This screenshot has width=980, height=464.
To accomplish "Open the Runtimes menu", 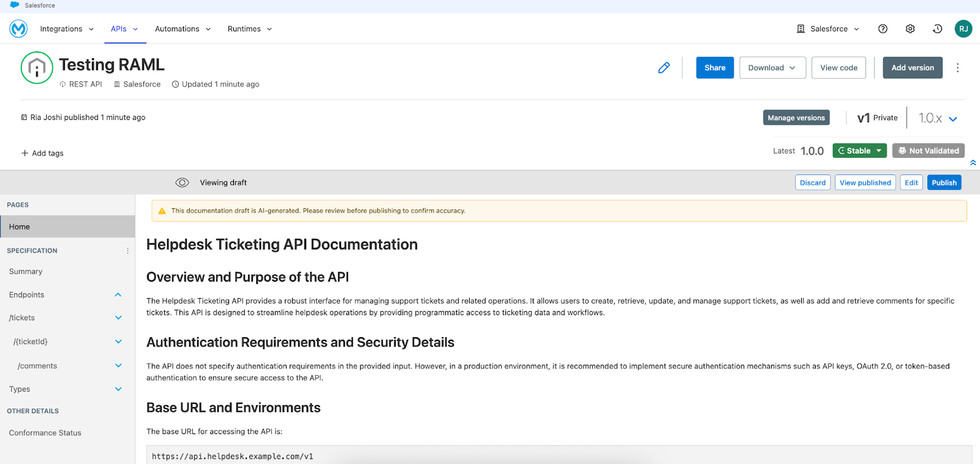I will (x=250, y=29).
